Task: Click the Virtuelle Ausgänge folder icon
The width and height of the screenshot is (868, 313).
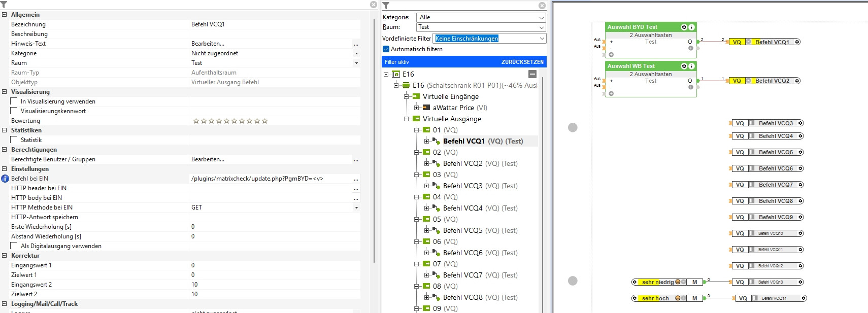Action: coord(416,119)
